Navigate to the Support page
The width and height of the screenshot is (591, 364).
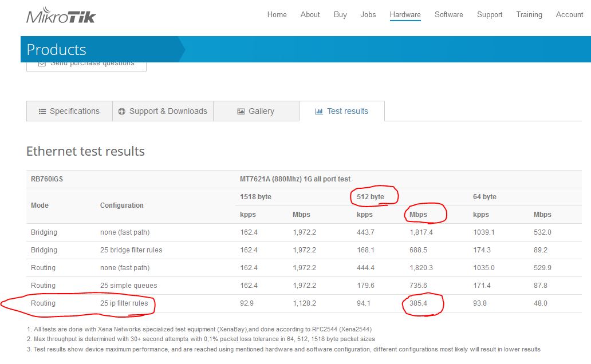pos(490,14)
